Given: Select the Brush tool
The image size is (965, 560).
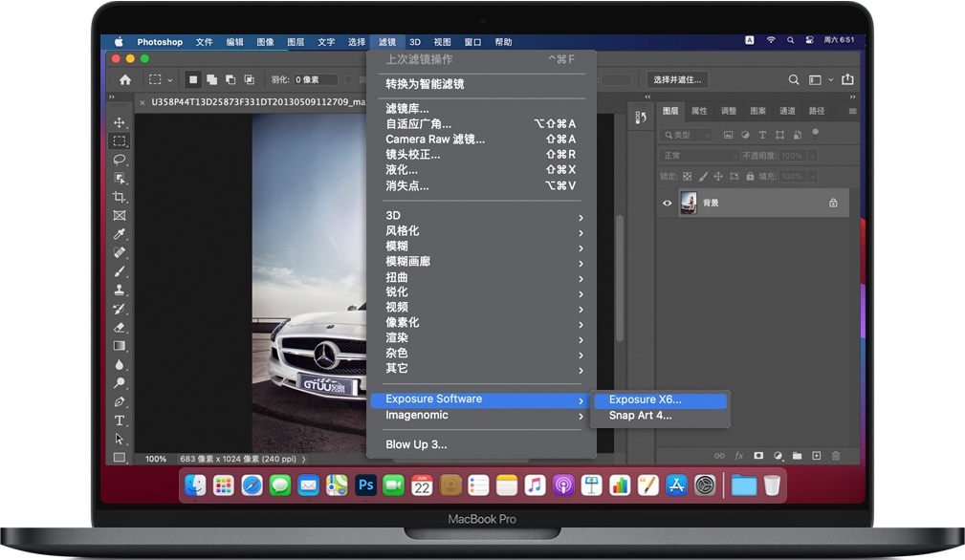Looking at the screenshot, I should pyautogui.click(x=119, y=273).
